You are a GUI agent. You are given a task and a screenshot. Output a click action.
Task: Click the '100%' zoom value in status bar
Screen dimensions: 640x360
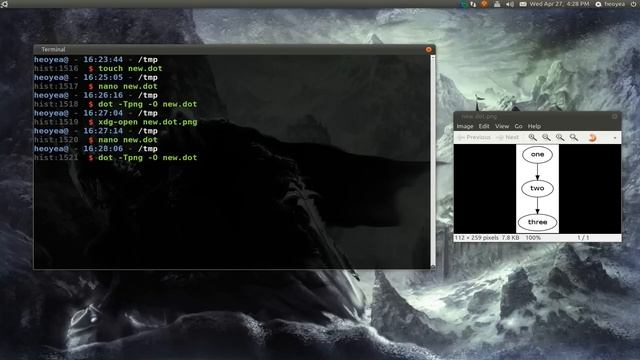click(x=533, y=238)
